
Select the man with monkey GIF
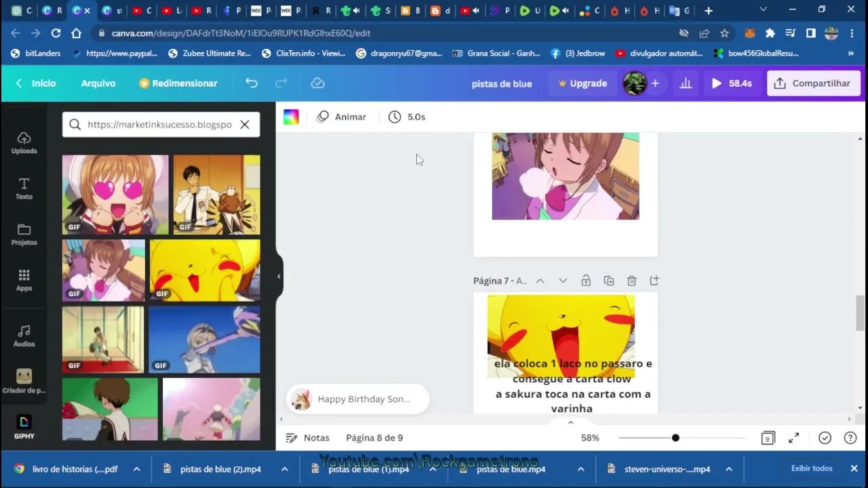click(216, 195)
